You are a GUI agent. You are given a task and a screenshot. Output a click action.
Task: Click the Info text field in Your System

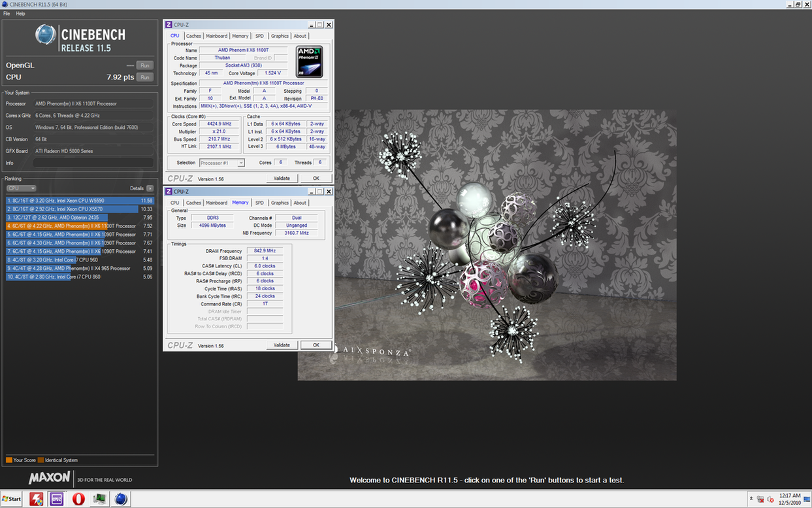tap(93, 163)
